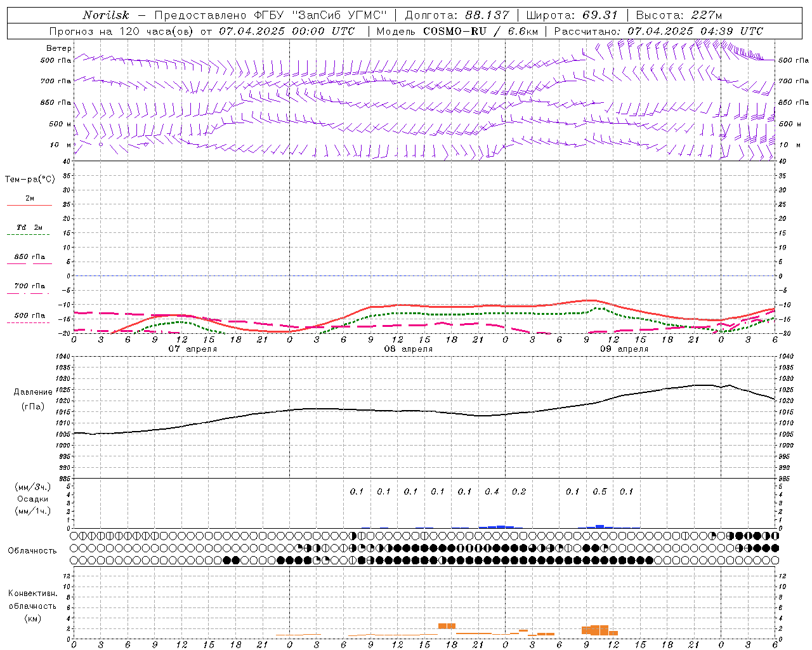
Task: Click the Высота 227м elevation field
Action: click(679, 15)
